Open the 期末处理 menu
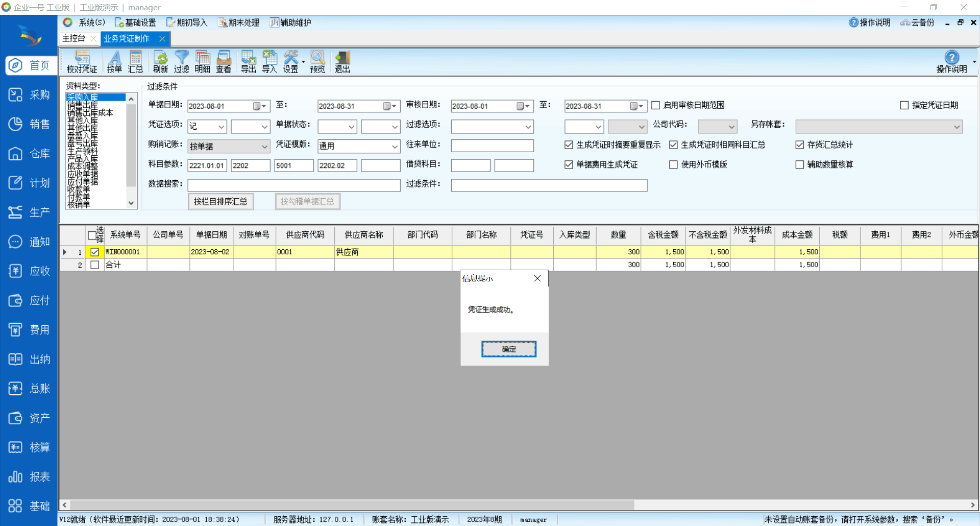Screen dimensions: 980x526 [239, 22]
